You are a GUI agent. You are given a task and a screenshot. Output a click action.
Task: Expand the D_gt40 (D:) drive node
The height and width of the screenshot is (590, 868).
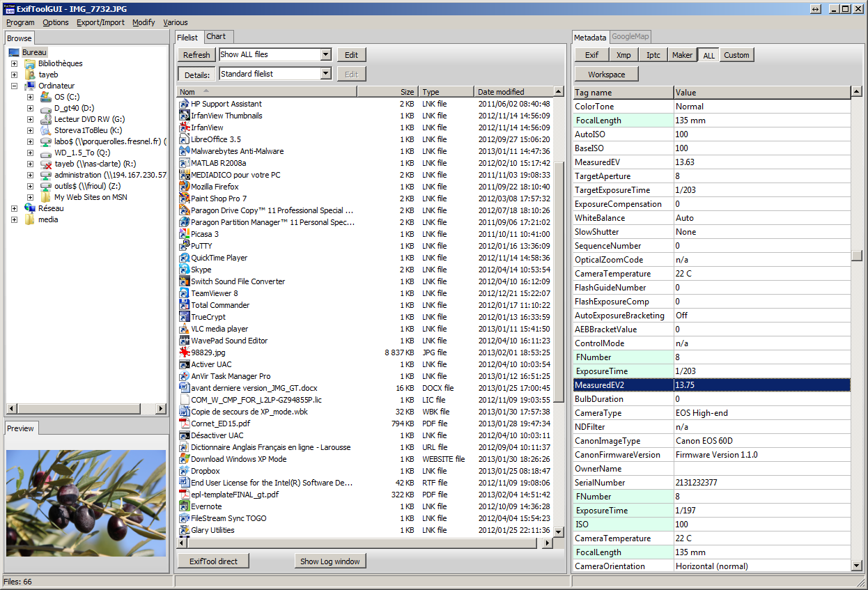30,108
